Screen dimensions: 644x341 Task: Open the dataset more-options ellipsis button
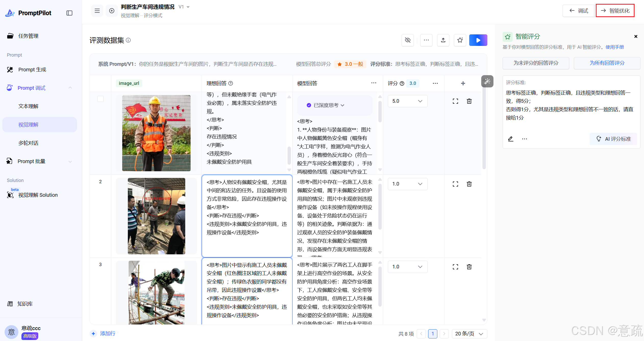click(x=426, y=40)
